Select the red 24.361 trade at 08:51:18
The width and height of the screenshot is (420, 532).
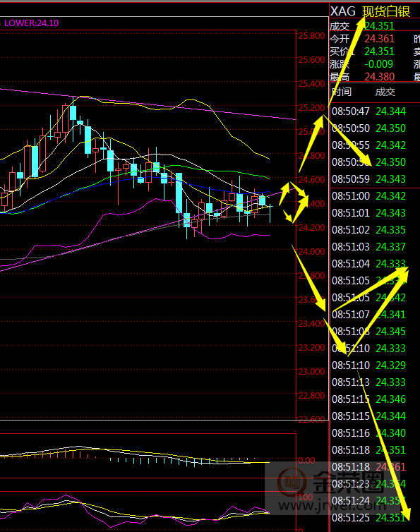pyautogui.click(x=391, y=467)
